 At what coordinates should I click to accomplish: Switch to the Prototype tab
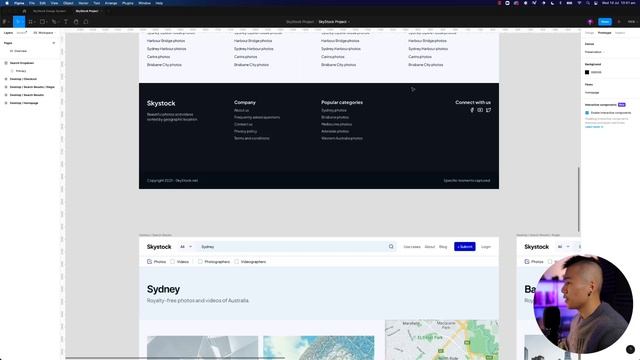pyautogui.click(x=604, y=33)
